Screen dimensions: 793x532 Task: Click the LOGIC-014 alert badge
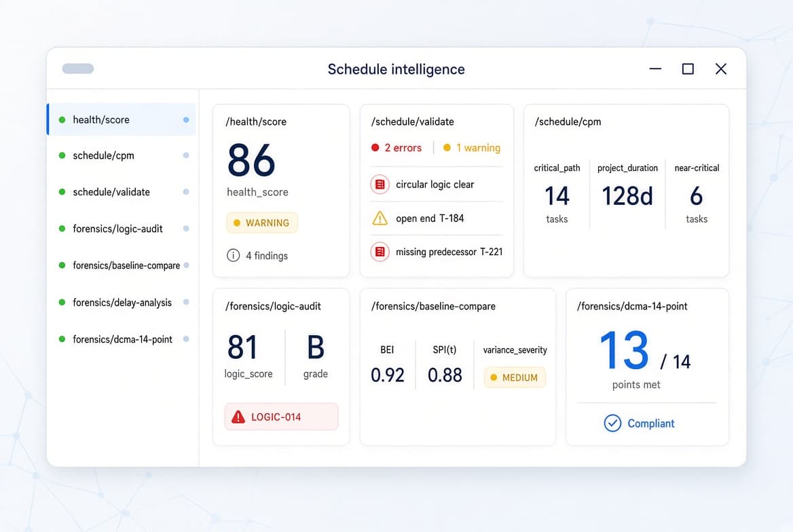(281, 417)
